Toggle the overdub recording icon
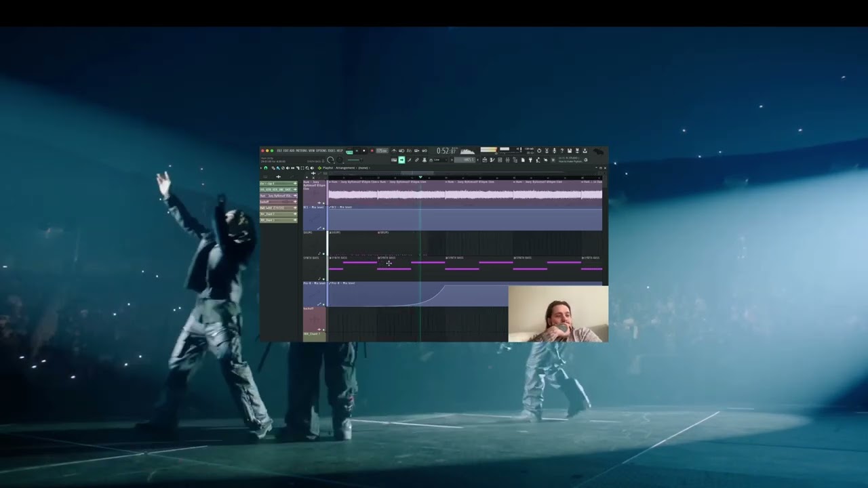868x488 pixels. 416,150
